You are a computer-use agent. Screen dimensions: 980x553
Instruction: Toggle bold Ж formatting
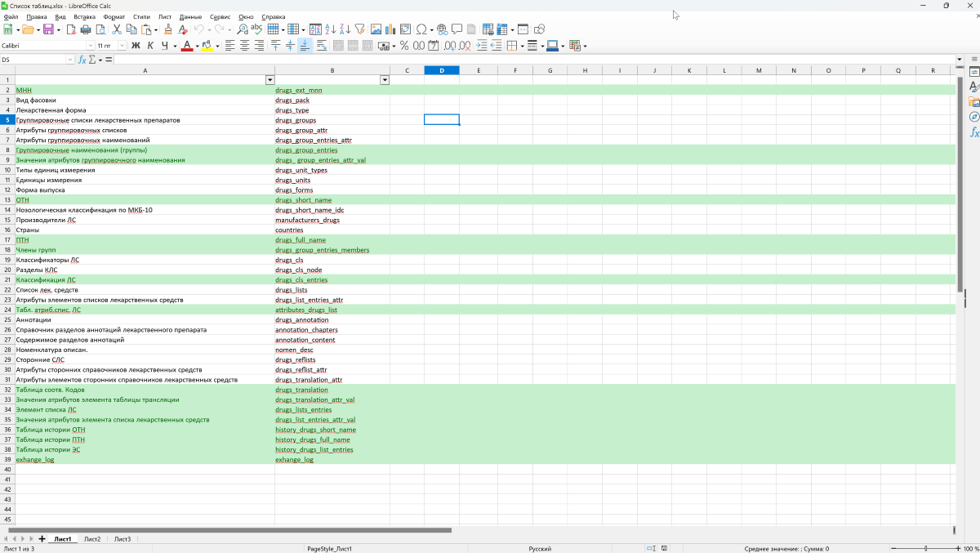(x=136, y=46)
